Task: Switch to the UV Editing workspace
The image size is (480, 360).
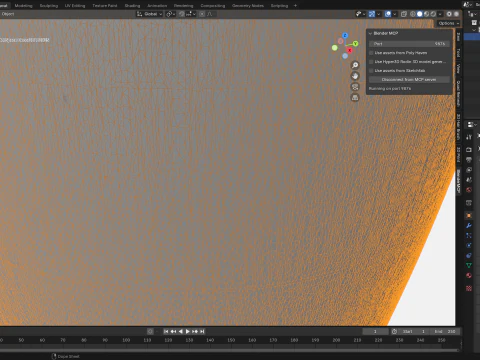Action: [x=75, y=6]
